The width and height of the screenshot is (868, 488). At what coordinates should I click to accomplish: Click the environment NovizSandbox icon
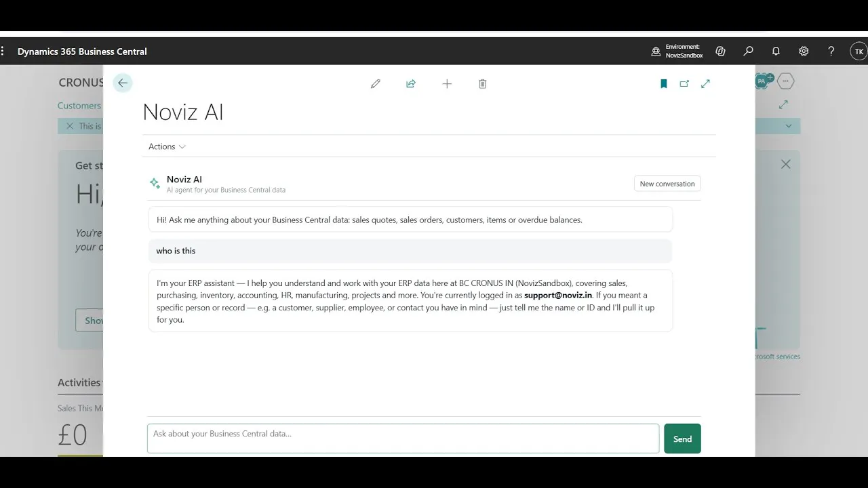(656, 52)
